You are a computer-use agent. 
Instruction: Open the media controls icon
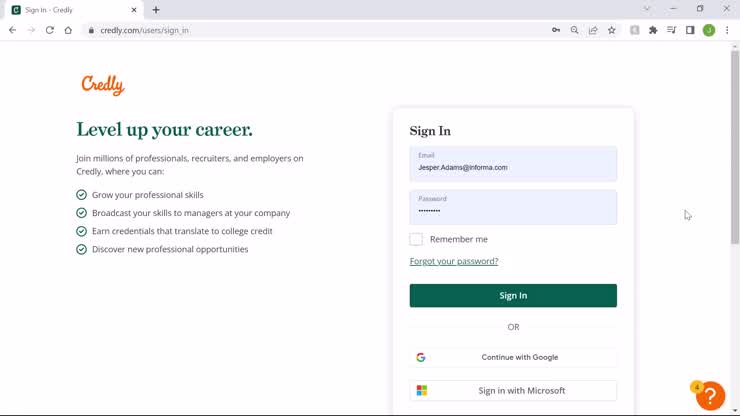tap(672, 30)
